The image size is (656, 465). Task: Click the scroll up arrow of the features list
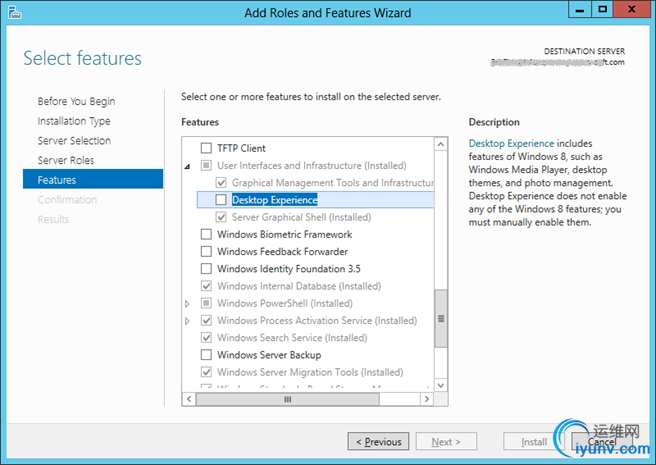(x=441, y=144)
